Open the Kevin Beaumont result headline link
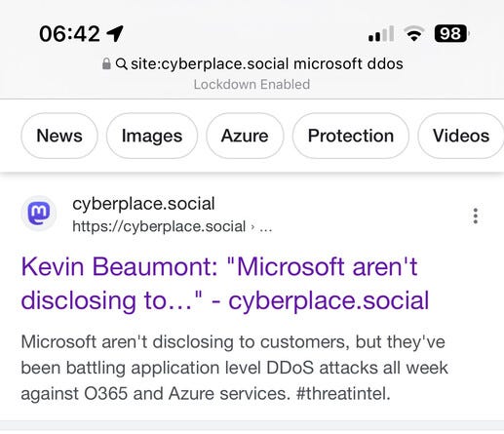The width and height of the screenshot is (504, 434). (x=225, y=284)
